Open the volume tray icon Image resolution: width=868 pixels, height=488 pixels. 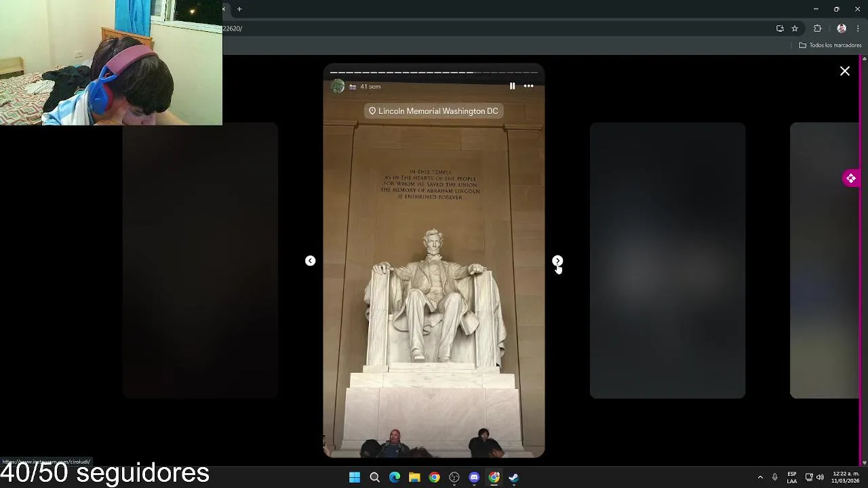click(820, 477)
